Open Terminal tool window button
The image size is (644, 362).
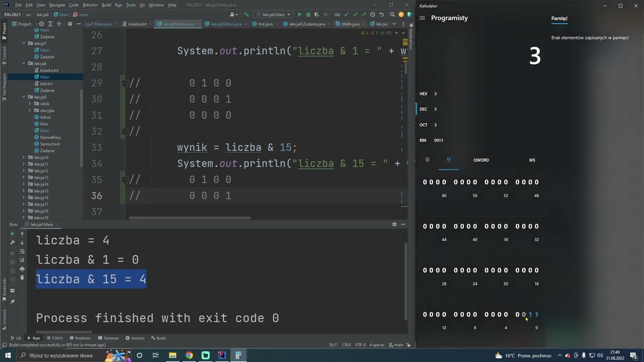(x=108, y=338)
